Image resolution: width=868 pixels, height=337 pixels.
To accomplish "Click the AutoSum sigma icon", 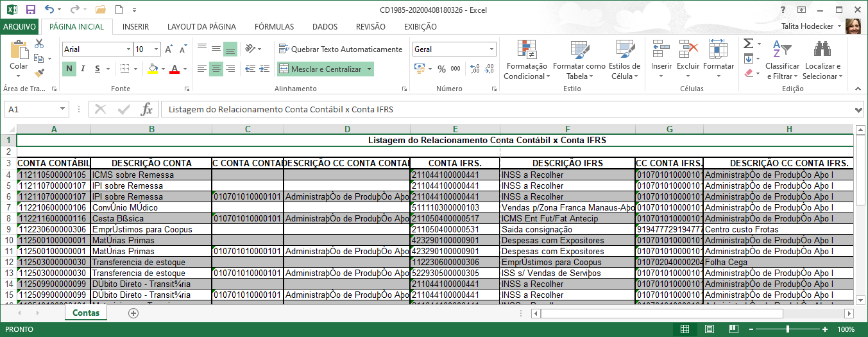I will tap(748, 44).
